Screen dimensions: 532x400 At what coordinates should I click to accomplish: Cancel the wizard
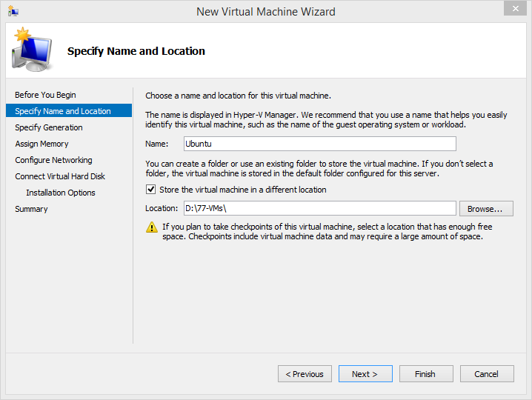click(x=487, y=374)
